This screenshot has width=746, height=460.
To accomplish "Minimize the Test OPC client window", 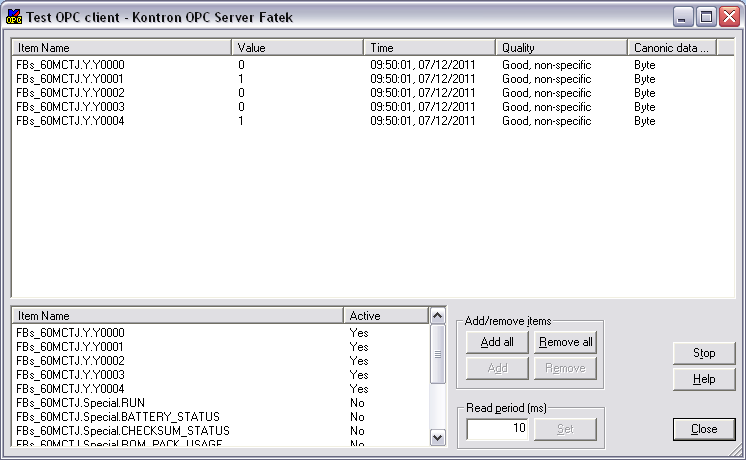I will (x=683, y=17).
